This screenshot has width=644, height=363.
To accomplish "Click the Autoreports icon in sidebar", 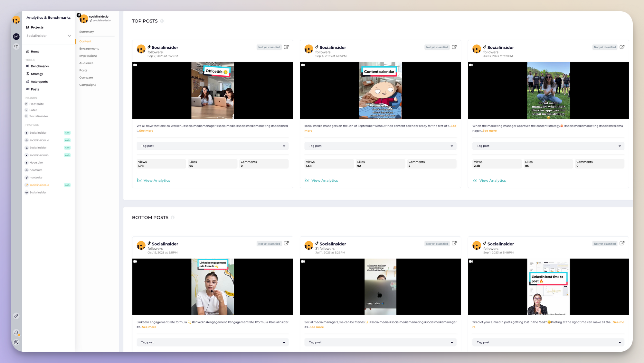I will [x=27, y=81].
